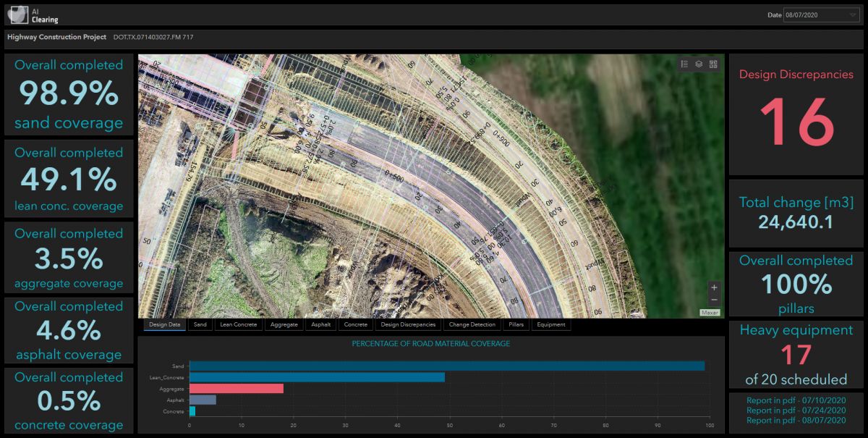Open the 08/07/2020 PDF report link
The image size is (868, 438).
796,420
